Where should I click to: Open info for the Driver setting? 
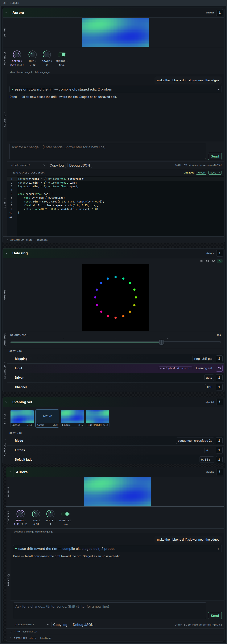coord(219,378)
